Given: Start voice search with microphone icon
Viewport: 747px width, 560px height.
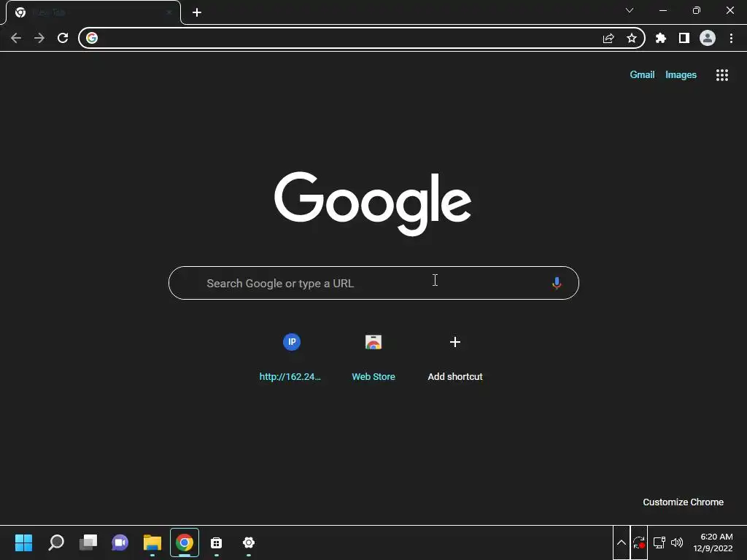Looking at the screenshot, I should (x=557, y=284).
